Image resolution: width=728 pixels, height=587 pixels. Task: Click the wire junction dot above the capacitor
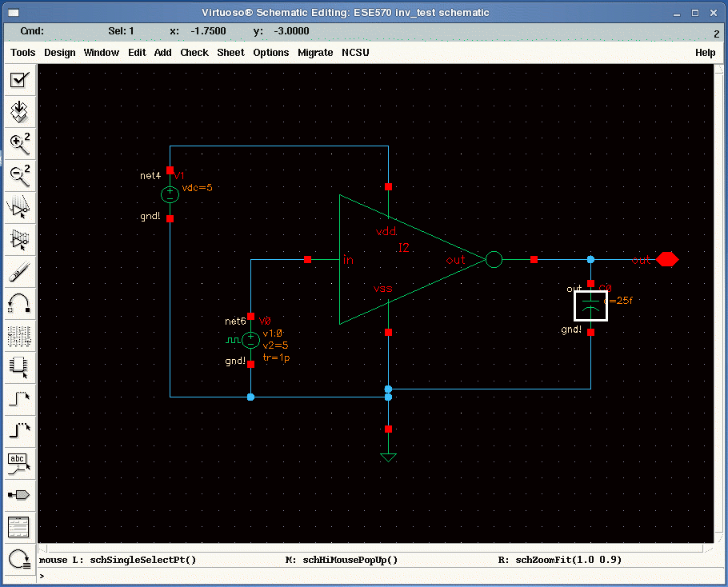point(590,259)
